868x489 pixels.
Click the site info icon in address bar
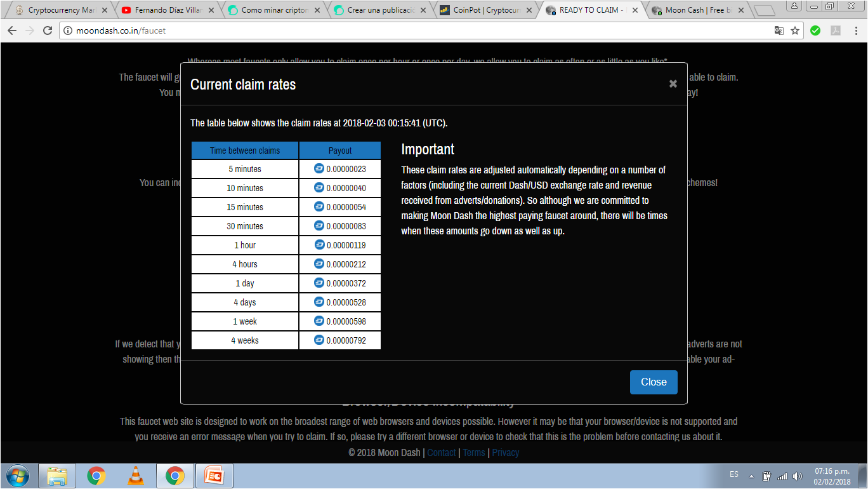tap(69, 30)
